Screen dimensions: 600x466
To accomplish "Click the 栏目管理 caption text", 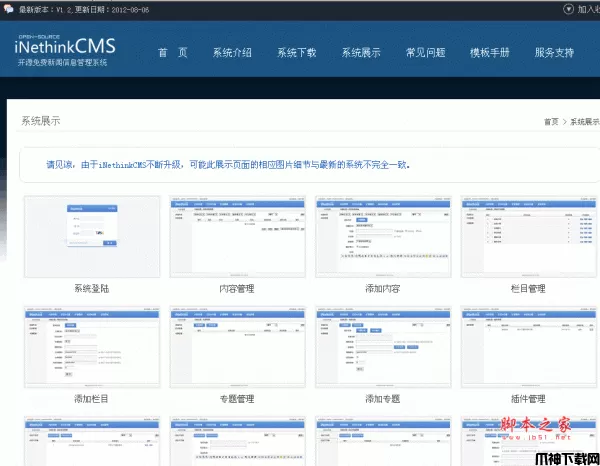I will [528, 288].
